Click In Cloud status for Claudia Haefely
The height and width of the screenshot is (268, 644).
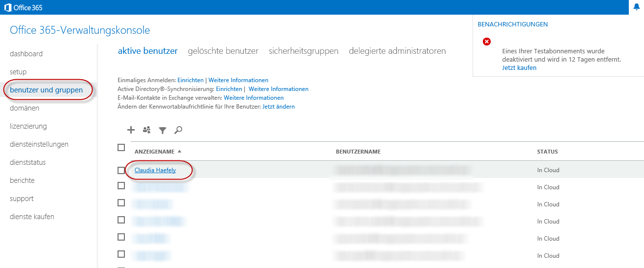coord(548,170)
